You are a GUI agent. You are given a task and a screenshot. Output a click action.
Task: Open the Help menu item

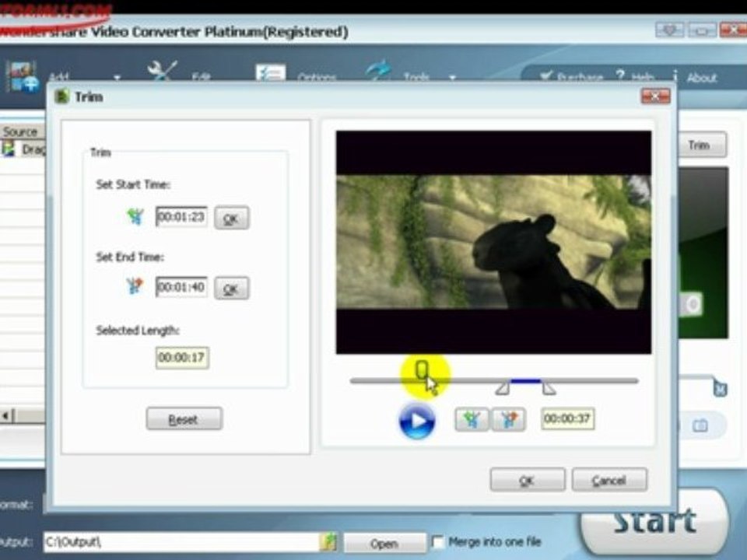point(635,77)
